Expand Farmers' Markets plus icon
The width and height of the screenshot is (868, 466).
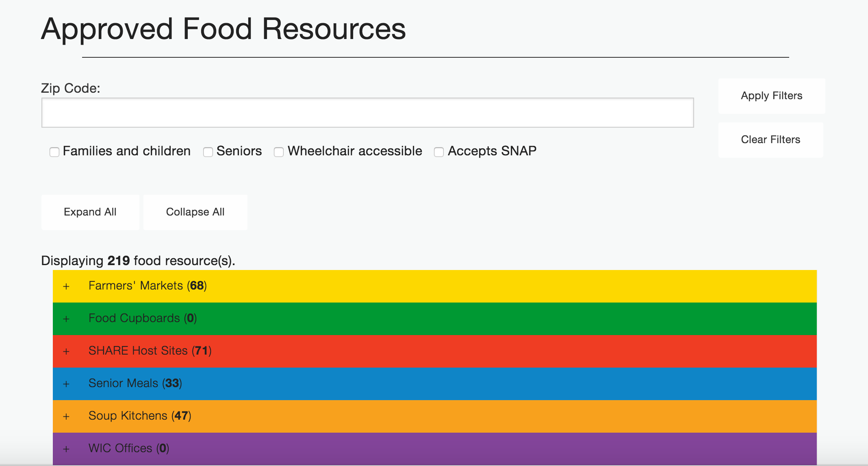(x=66, y=286)
